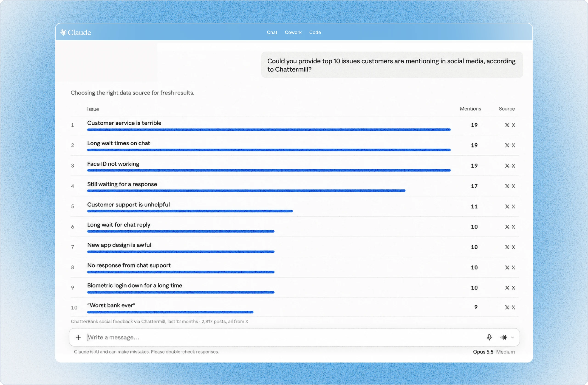588x385 pixels.
Task: Open X source for Still waiting for a response
Action: (510, 186)
